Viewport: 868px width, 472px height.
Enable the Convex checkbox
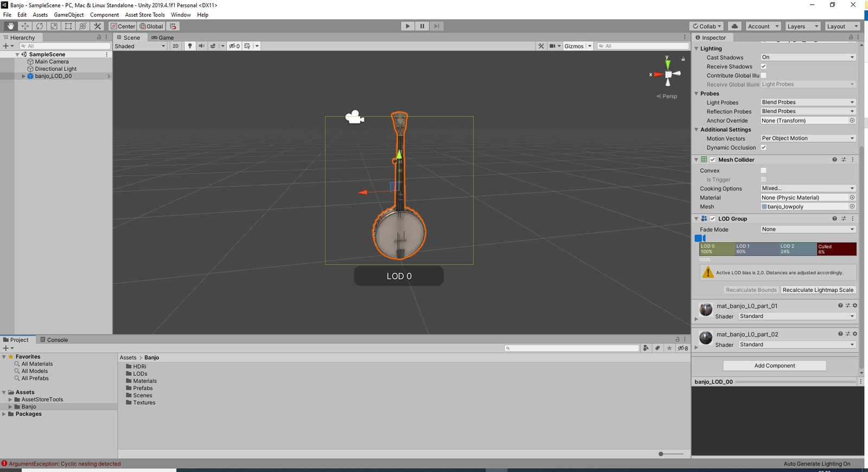click(763, 170)
